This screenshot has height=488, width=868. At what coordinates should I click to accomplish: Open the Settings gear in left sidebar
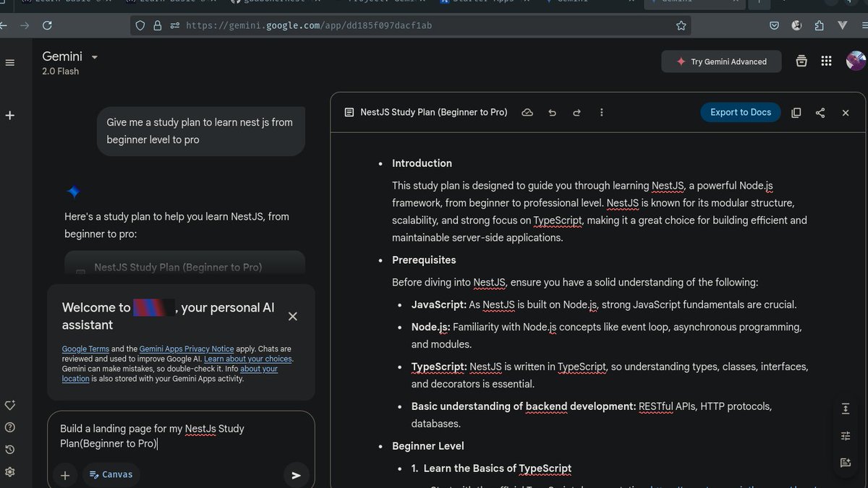point(10,472)
